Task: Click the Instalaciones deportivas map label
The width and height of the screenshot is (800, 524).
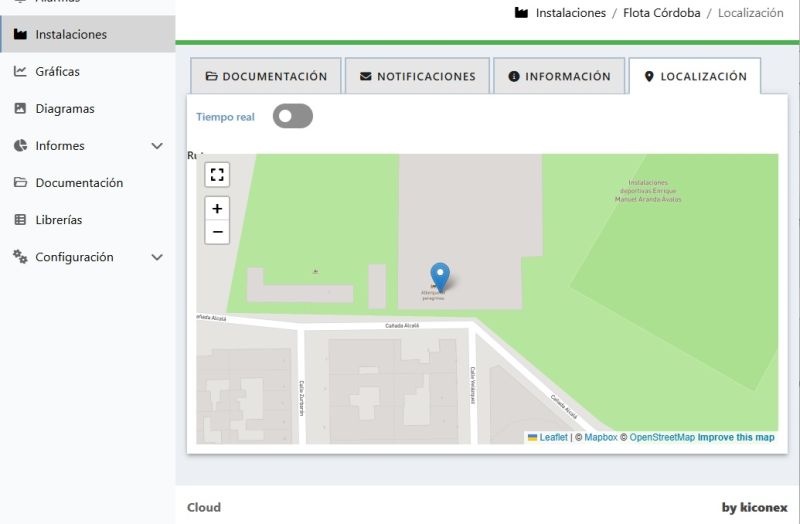Action: (x=648, y=191)
